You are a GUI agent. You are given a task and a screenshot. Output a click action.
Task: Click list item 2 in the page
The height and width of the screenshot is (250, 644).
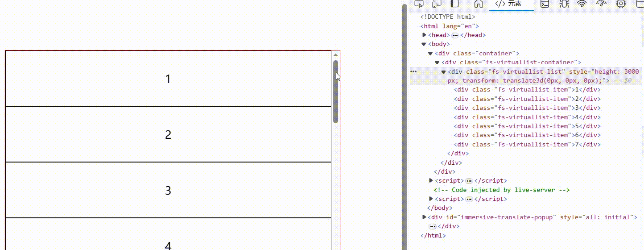click(168, 134)
